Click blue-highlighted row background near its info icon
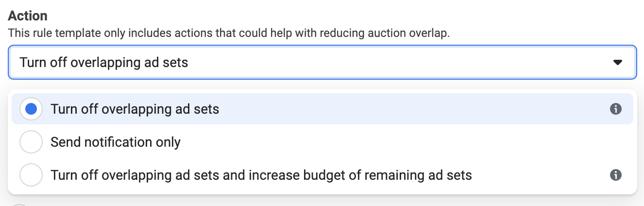Screen dimensions: 644x206 tap(559, 109)
